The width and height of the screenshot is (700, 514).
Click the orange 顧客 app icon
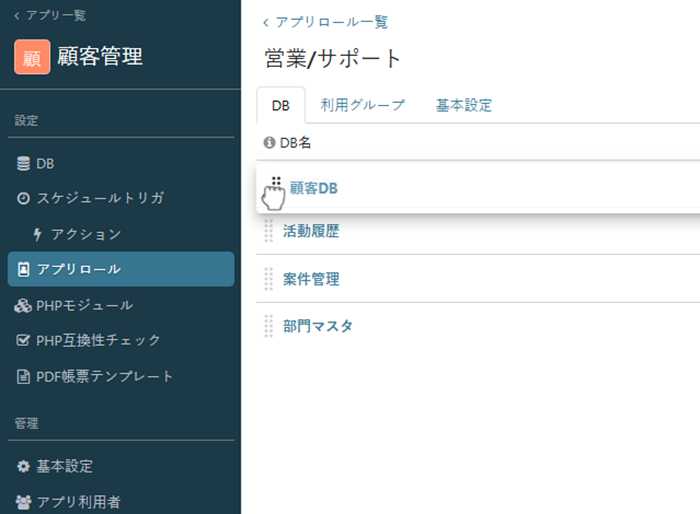(32, 57)
